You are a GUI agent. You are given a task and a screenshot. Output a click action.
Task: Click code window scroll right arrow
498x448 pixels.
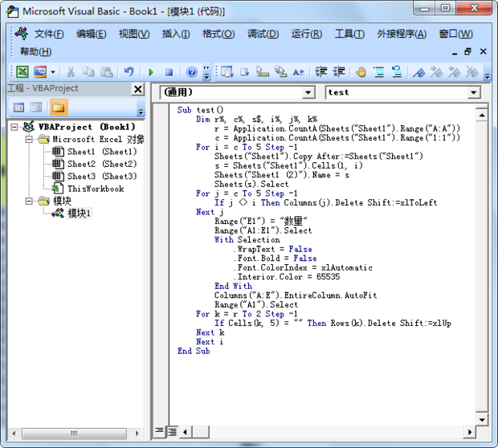pos(470,432)
